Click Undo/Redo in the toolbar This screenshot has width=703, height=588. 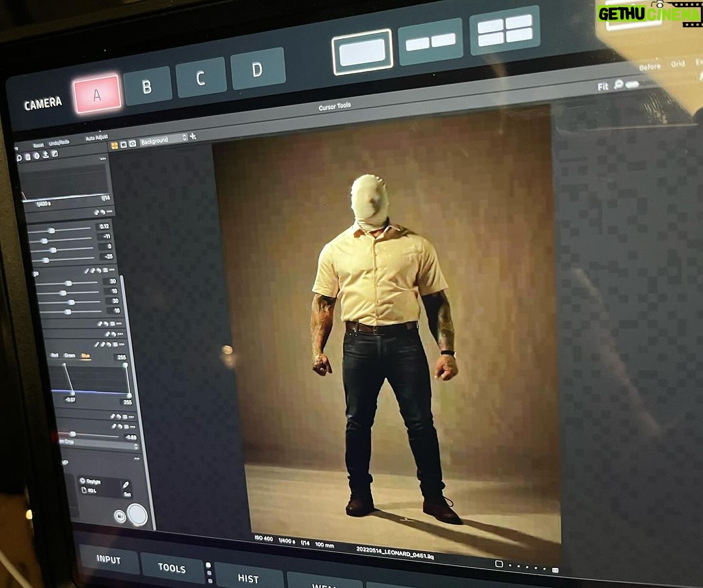coord(59,142)
